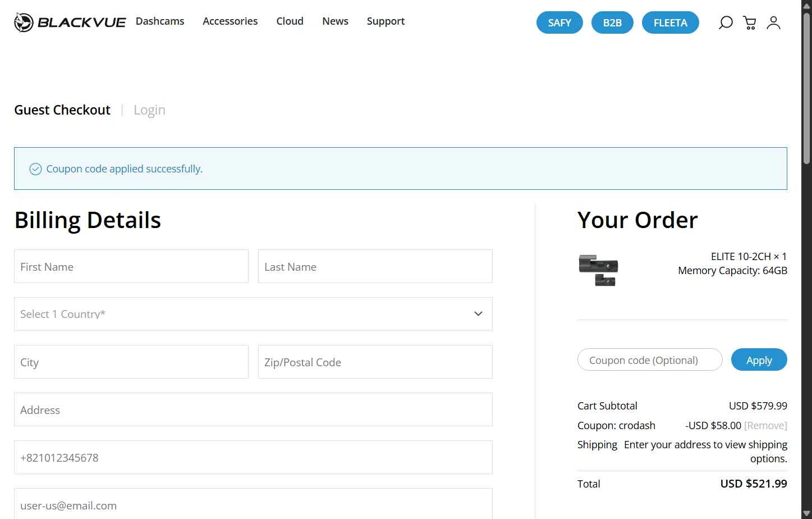Open the search magnifier icon
This screenshot has height=519, width=812.
(726, 22)
